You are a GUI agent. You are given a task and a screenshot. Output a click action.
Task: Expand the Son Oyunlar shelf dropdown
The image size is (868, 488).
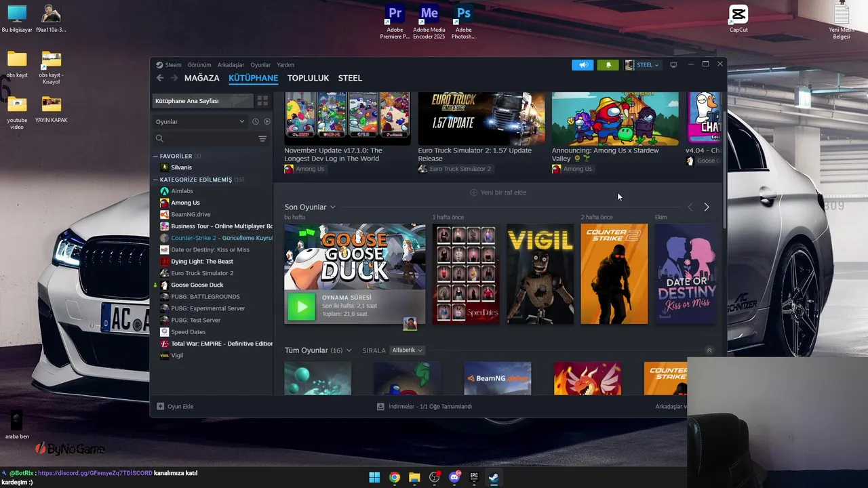[x=332, y=207]
